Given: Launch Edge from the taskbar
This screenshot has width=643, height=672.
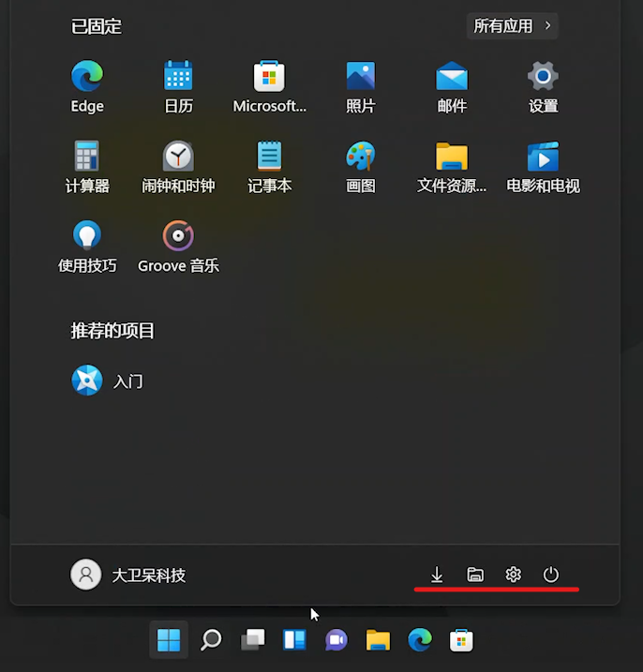Looking at the screenshot, I should (x=420, y=640).
